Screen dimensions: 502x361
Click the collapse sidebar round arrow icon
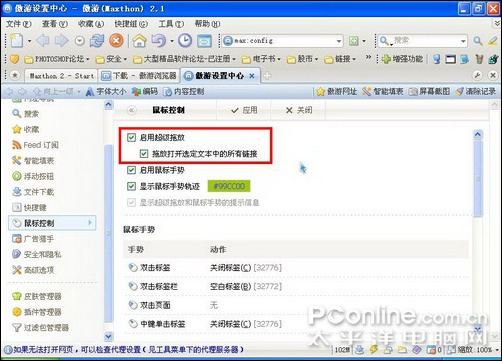coord(132,110)
